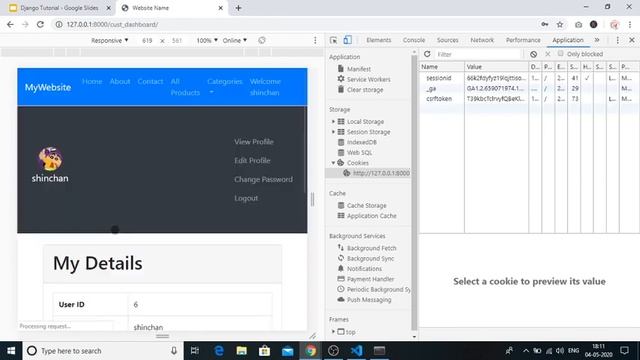
Task: Open device toolbar more options menu
Action: pyautogui.click(x=315, y=40)
